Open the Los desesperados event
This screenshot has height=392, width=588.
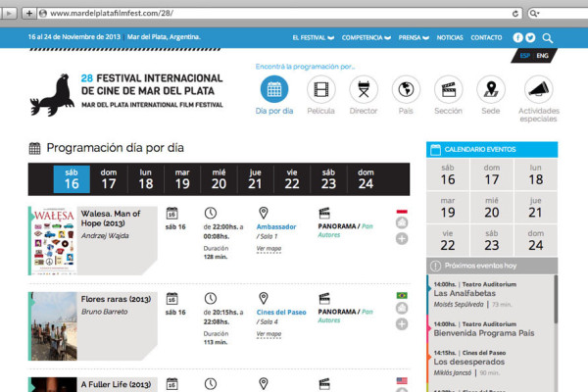coord(469,362)
